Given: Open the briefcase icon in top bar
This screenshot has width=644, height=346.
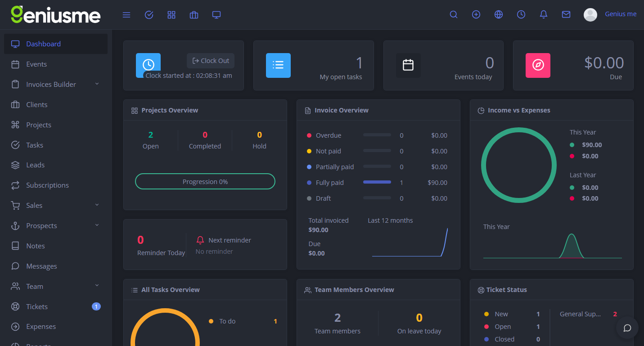Looking at the screenshot, I should [194, 15].
